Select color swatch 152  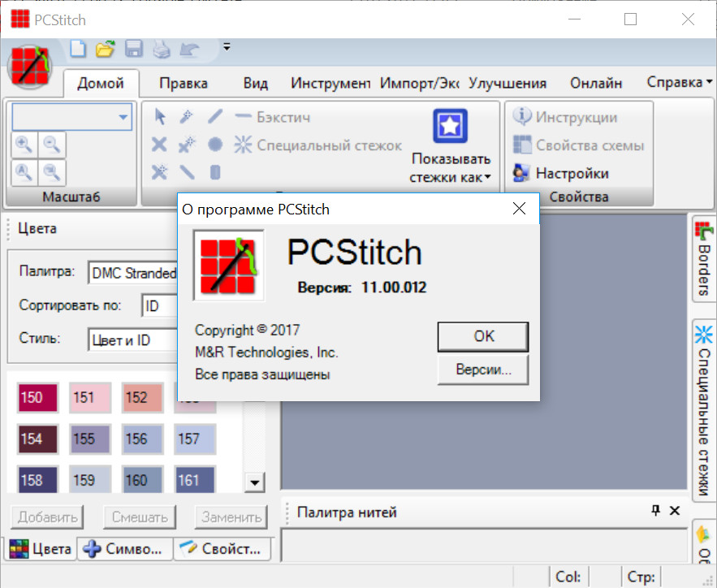point(143,397)
